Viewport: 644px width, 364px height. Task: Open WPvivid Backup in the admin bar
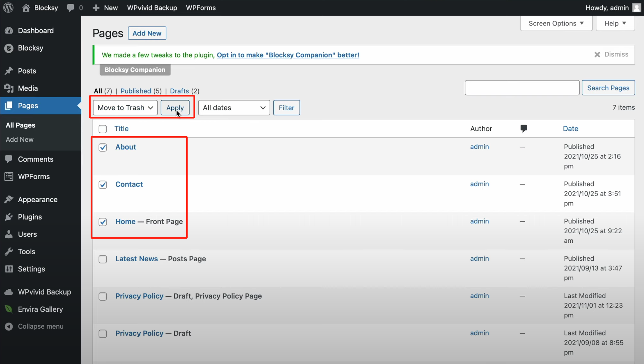point(152,8)
